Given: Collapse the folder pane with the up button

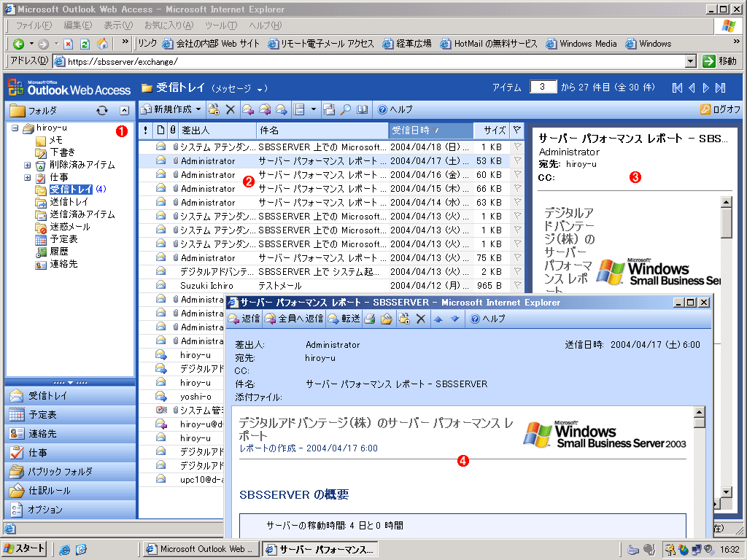Looking at the screenshot, I should (124, 111).
